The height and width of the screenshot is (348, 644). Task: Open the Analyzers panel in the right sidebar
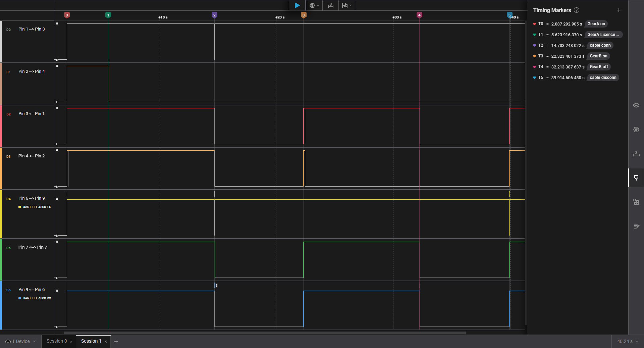pyautogui.click(x=636, y=130)
